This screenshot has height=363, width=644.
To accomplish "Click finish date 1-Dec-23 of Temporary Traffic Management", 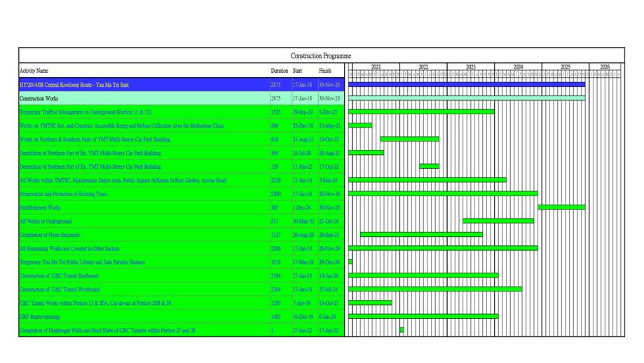I will (328, 112).
